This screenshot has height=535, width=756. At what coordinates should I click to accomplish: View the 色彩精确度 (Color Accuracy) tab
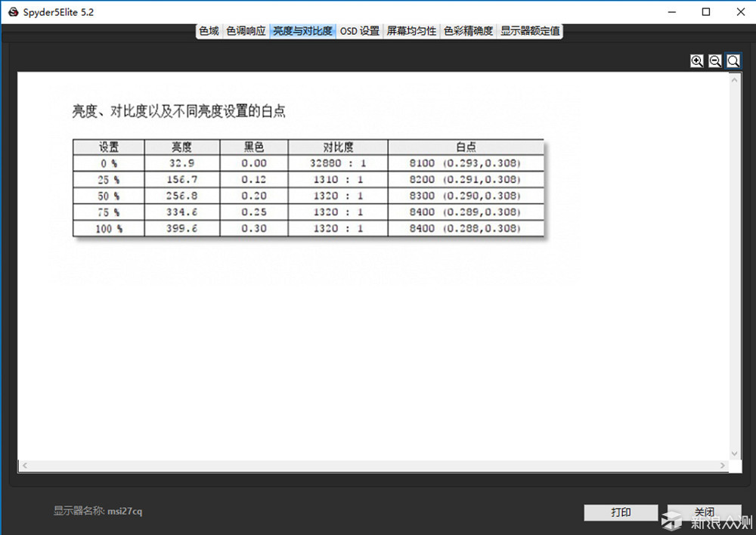[x=467, y=31]
